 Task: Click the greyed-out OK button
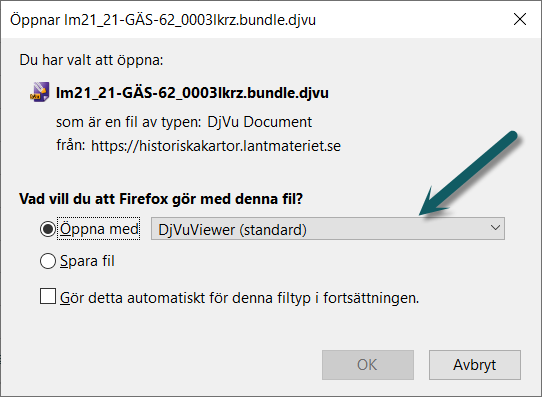pyautogui.click(x=368, y=365)
